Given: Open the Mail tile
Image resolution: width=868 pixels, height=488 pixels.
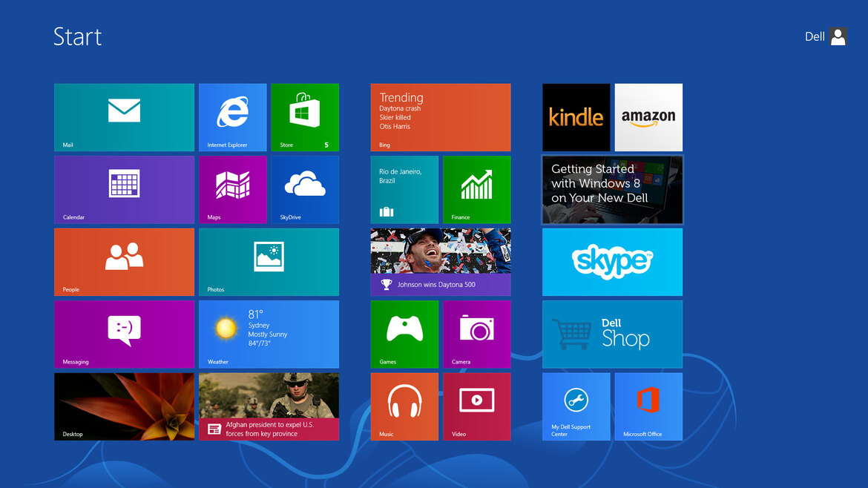Looking at the screenshot, I should [124, 117].
